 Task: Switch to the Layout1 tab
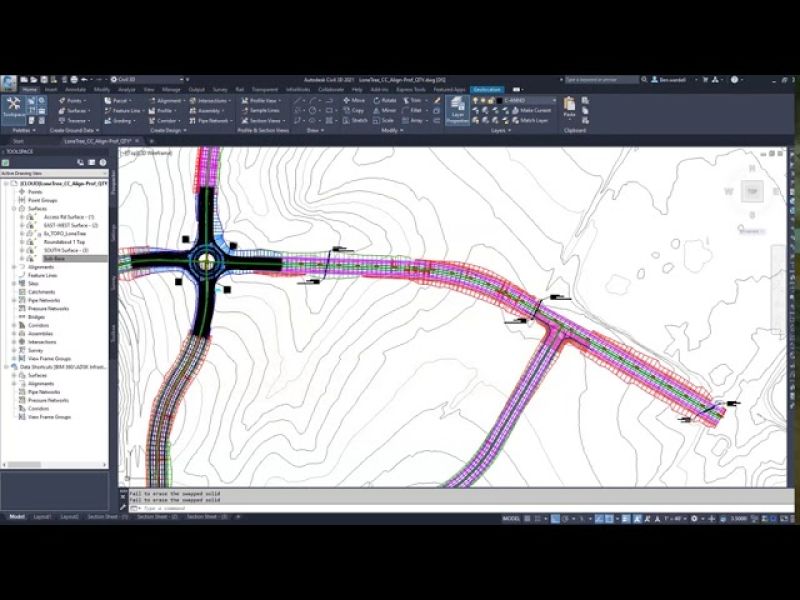point(42,517)
